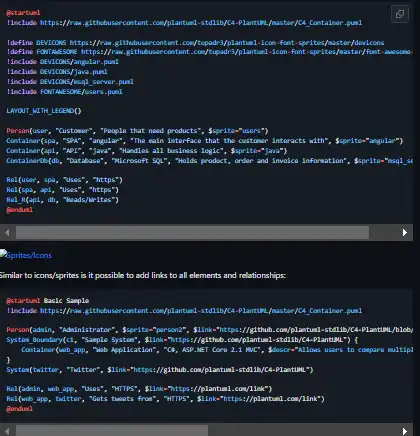Click '@startuml' at top of first block
Viewport: 420px width, 436px height.
click(23, 13)
